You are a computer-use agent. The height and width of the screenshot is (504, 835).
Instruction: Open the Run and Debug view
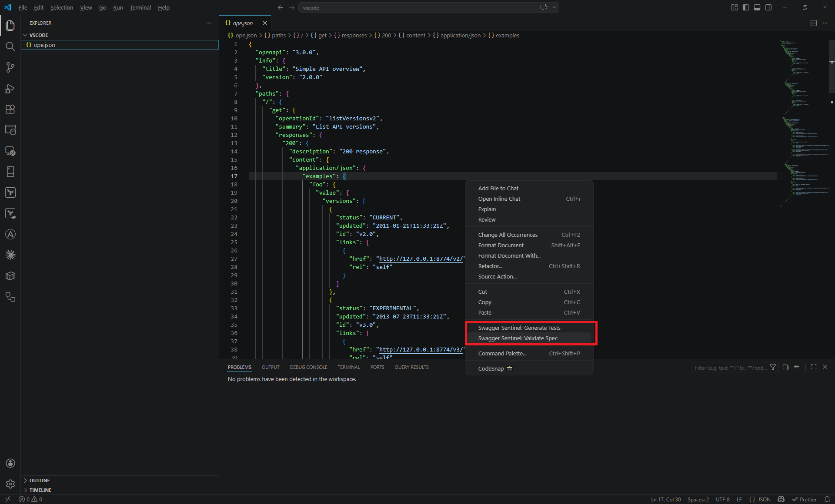[x=10, y=89]
